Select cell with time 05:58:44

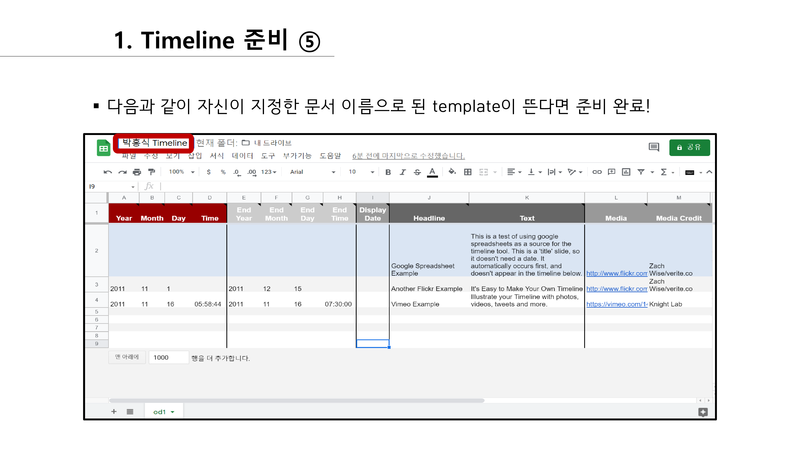pyautogui.click(x=210, y=301)
